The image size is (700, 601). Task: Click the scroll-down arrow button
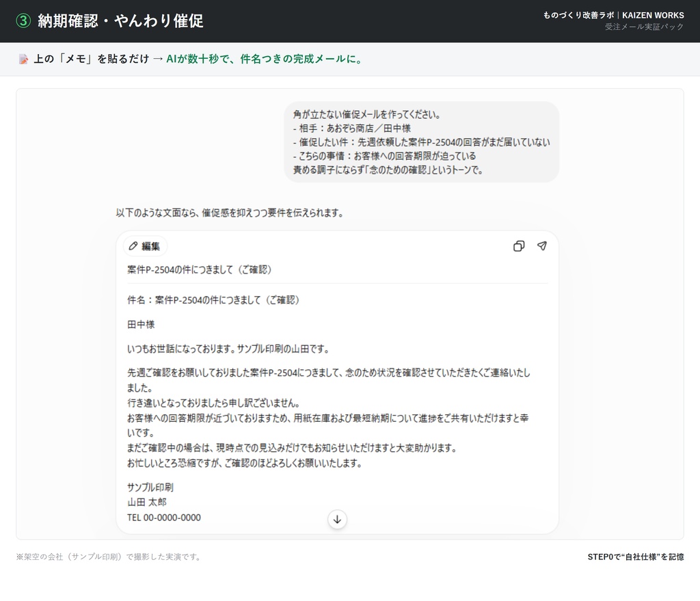pos(337,519)
